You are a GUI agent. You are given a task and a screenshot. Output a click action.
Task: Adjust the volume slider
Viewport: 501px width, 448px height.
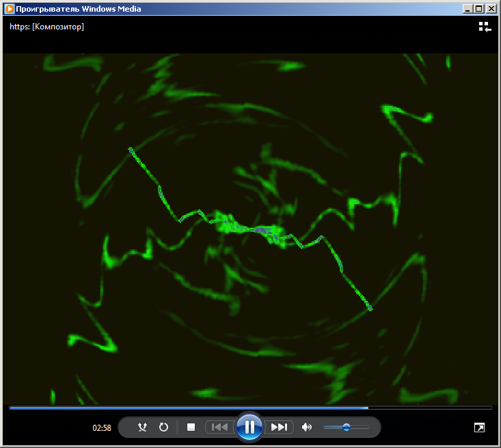click(347, 427)
